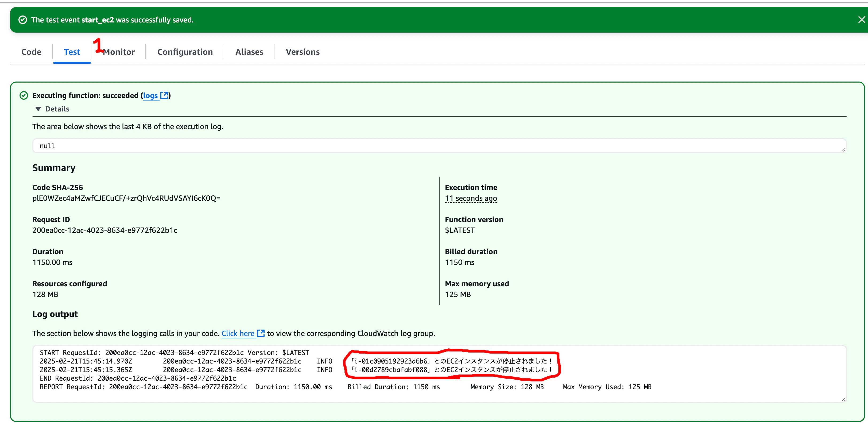Click the '11 seconds ago' execution time
The width and height of the screenshot is (868, 425).
(471, 198)
